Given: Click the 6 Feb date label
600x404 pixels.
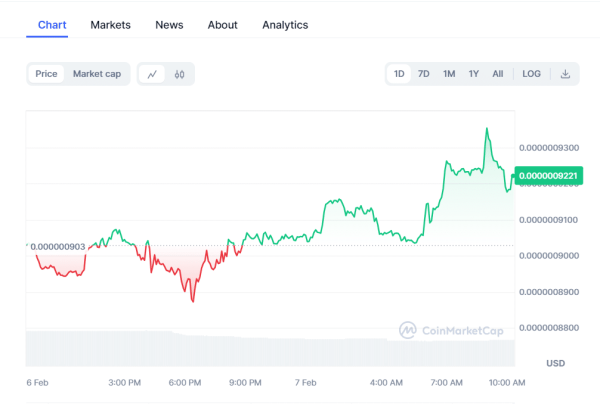Looking at the screenshot, I should click(38, 383).
